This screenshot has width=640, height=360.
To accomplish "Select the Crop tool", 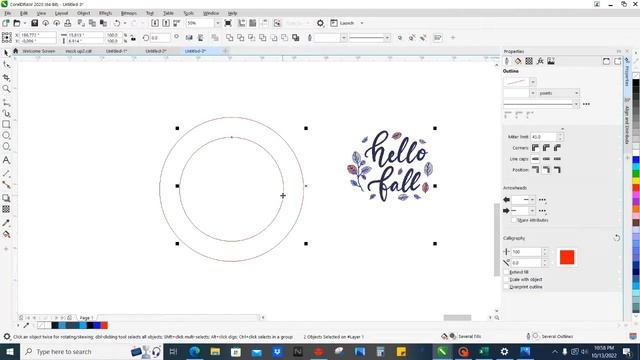I will point(6,77).
